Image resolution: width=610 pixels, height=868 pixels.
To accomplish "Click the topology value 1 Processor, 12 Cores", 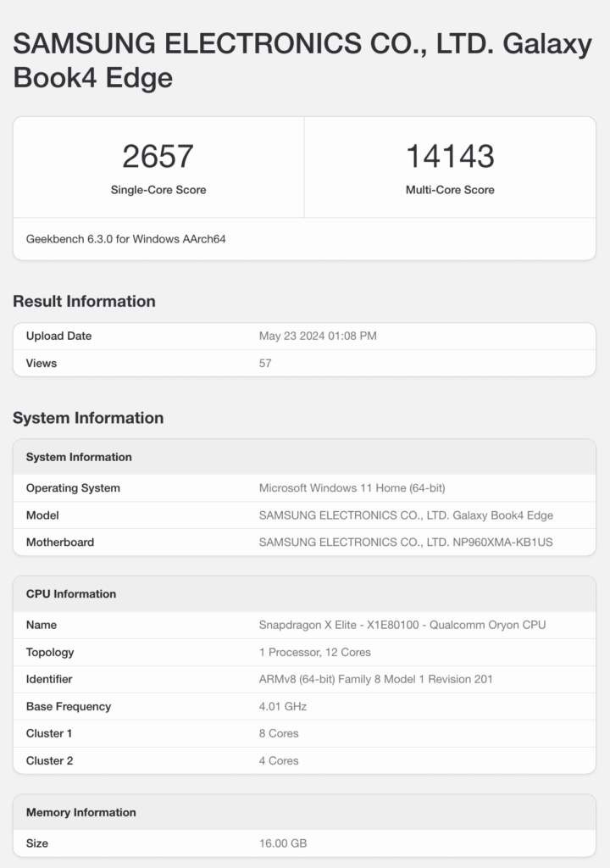I will coord(314,652).
